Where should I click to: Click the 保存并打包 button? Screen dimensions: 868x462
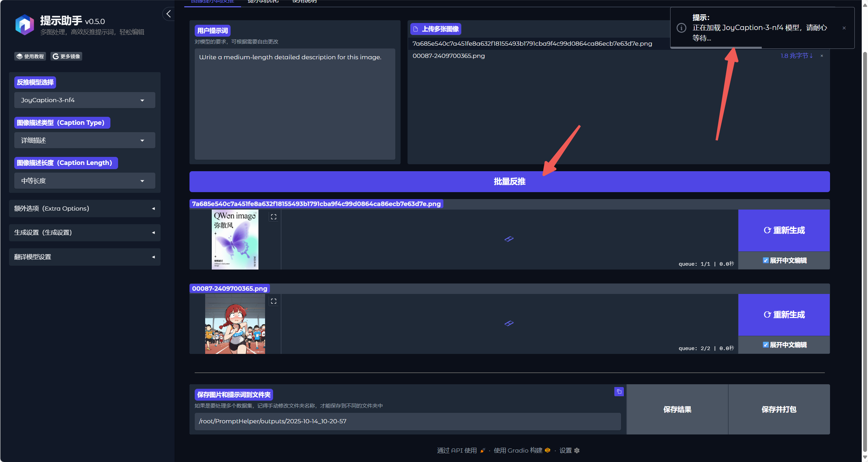pyautogui.click(x=779, y=409)
